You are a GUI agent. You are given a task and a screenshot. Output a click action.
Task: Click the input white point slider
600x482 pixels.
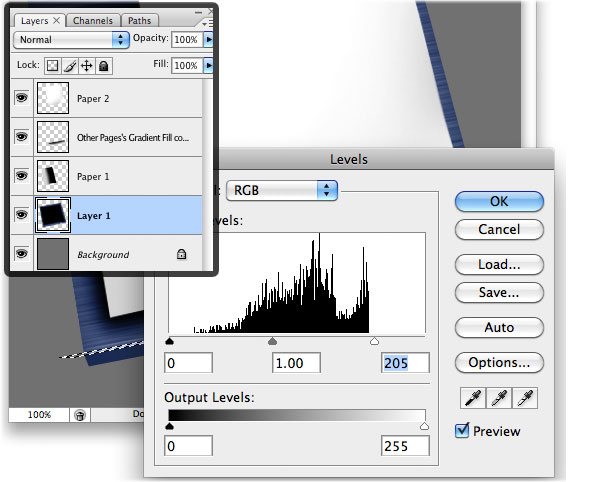click(x=375, y=341)
